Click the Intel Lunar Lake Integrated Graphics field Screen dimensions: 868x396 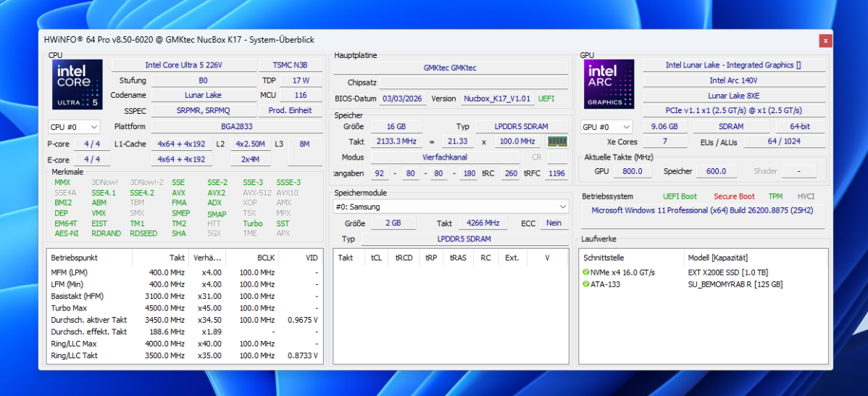[x=733, y=65]
